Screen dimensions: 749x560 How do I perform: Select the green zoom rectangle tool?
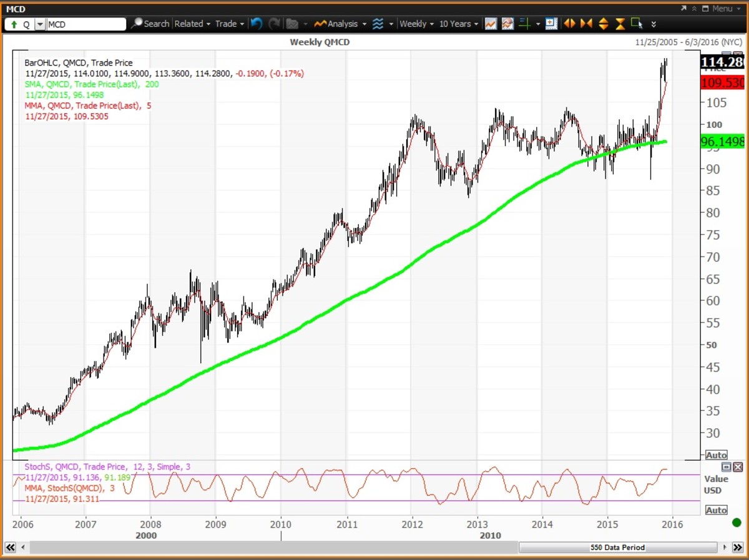[x=637, y=24]
